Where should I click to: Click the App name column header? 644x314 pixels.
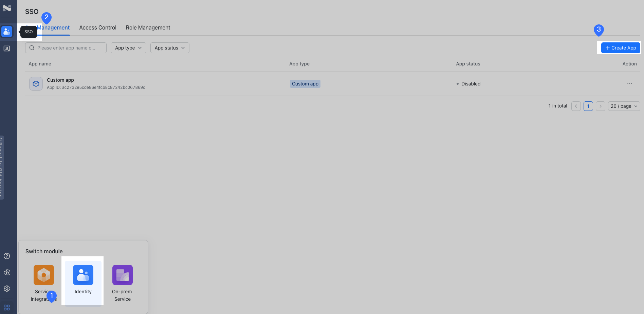coord(40,64)
